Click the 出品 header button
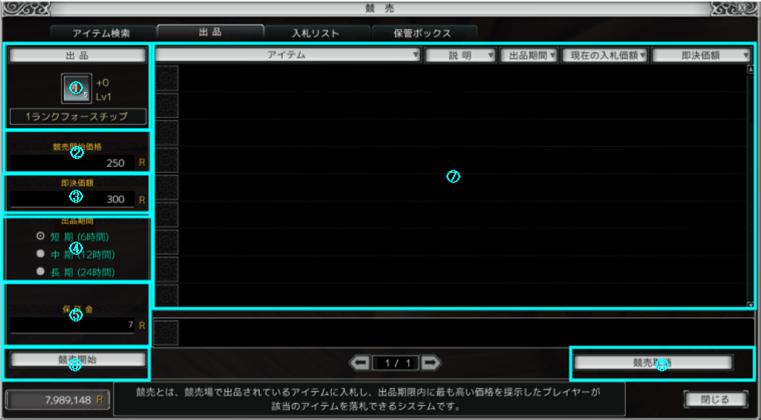This screenshot has width=761, height=420. coord(78,56)
